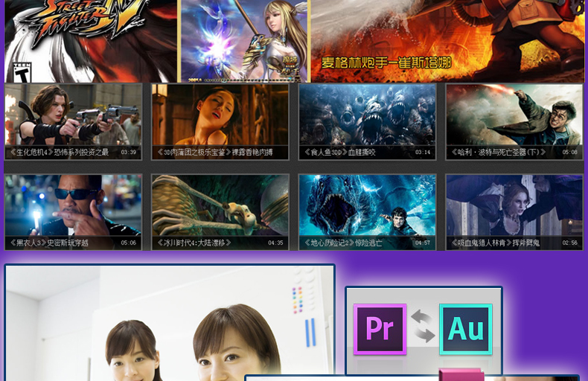Click the 05:06 duration label
The height and width of the screenshot is (381, 588).
(129, 243)
